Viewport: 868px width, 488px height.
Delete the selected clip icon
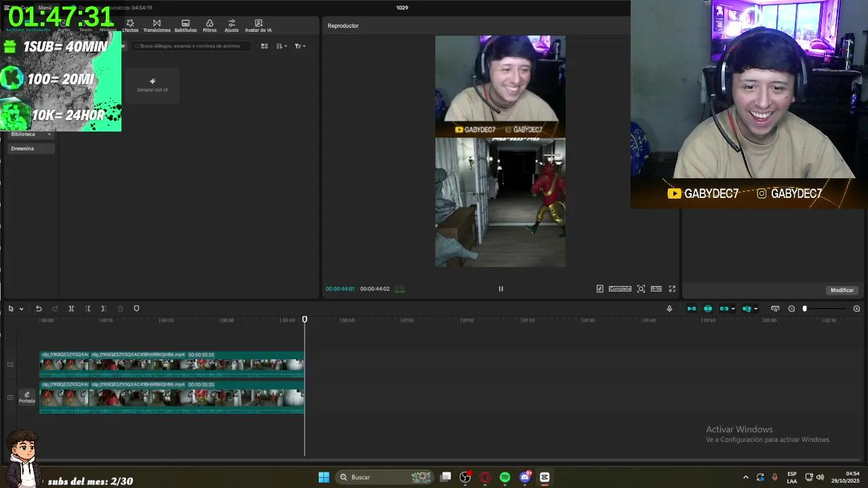pos(120,308)
